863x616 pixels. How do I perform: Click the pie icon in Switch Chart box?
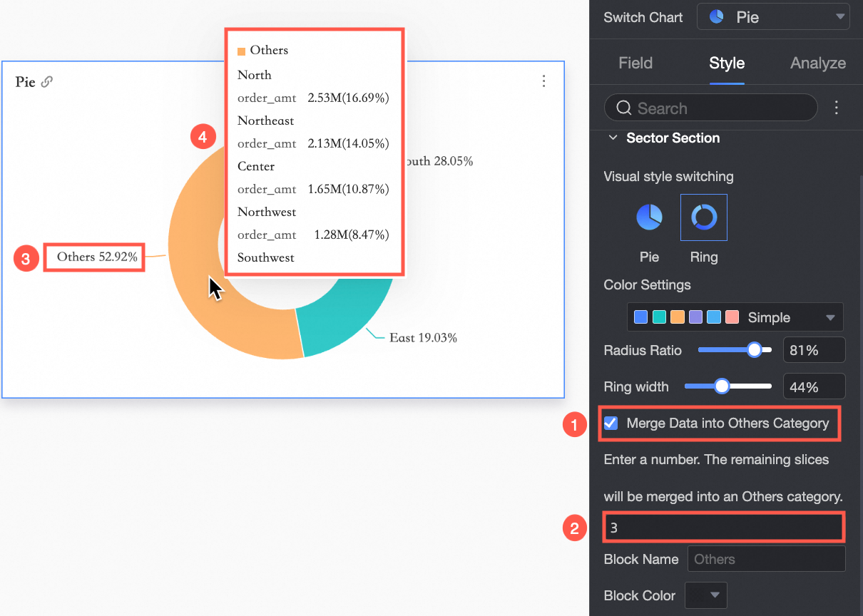tap(718, 17)
